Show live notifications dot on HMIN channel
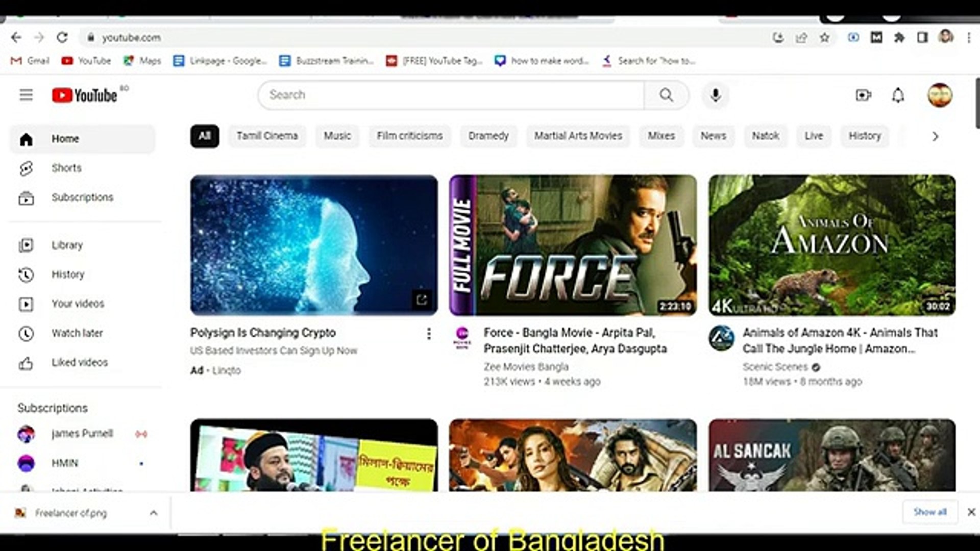Image resolution: width=980 pixels, height=551 pixels. [141, 463]
